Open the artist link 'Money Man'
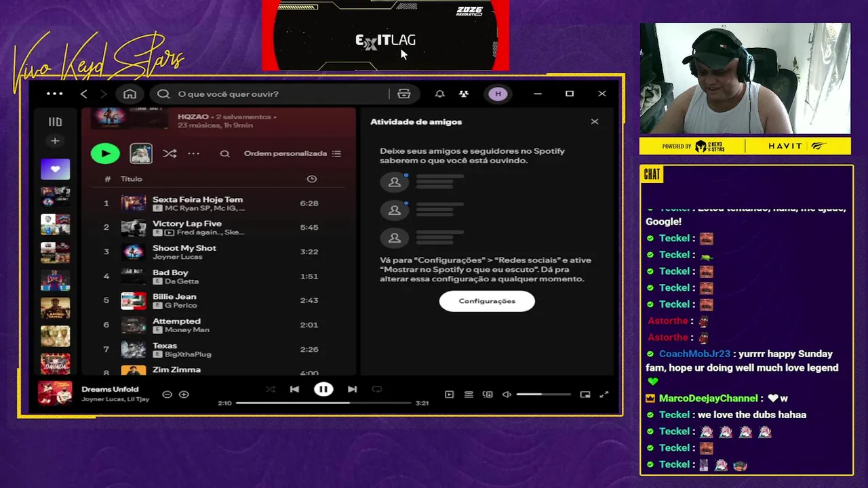This screenshot has height=488, width=868. (187, 330)
